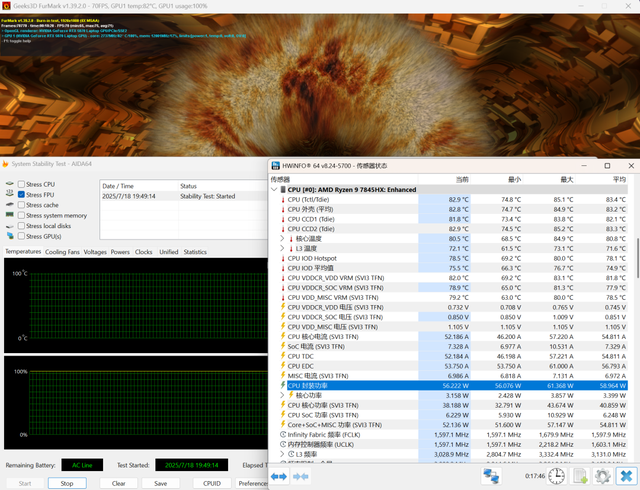Open the network remote monitoring icon in HWiNFO
Viewport: 640px width, 490px height.
[x=491, y=476]
